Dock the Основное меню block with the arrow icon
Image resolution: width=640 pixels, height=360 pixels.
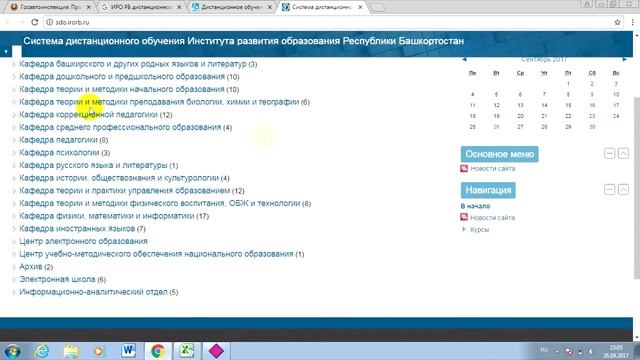[623, 153]
